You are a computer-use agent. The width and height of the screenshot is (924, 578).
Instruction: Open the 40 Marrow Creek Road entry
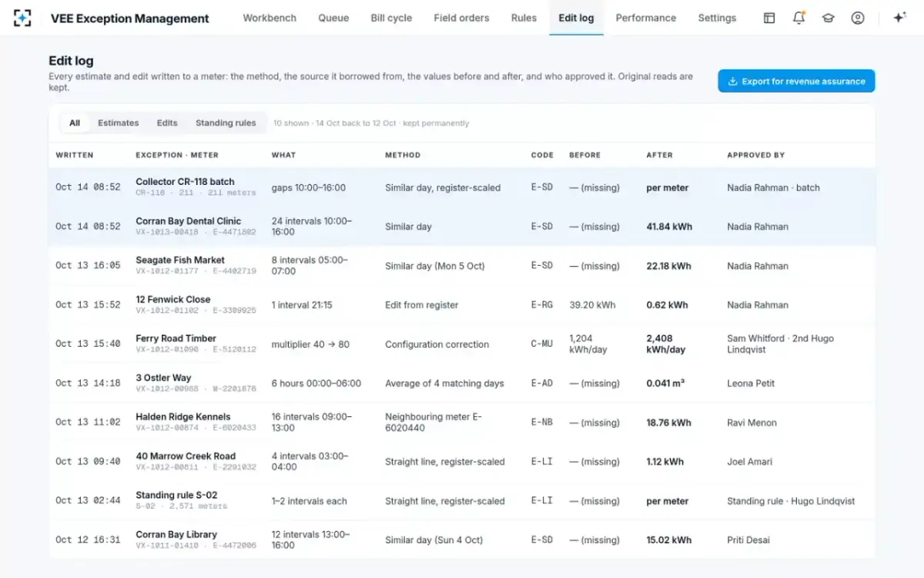pos(462,462)
